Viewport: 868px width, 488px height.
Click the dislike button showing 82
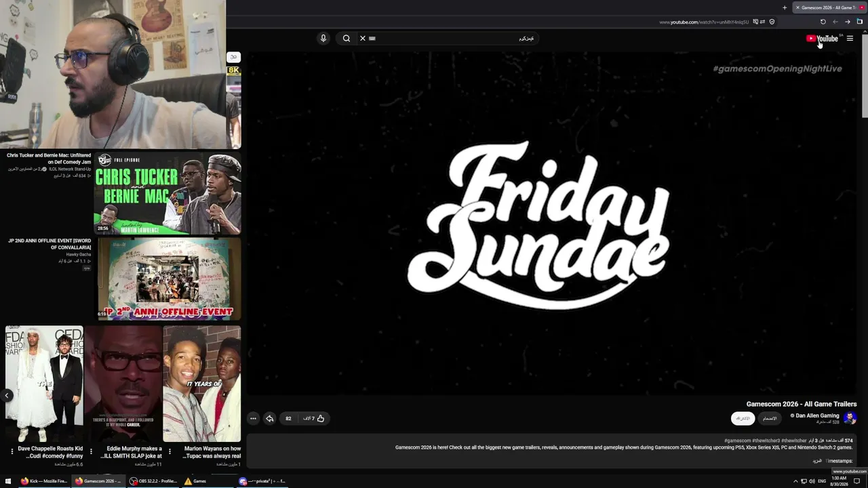tap(288, 418)
